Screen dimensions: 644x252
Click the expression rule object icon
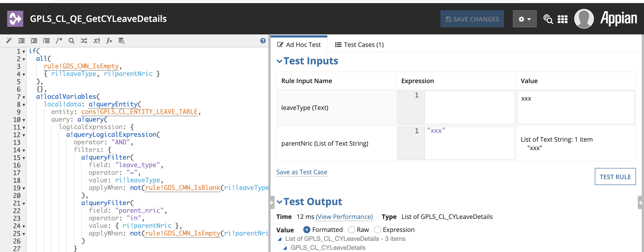15,19
